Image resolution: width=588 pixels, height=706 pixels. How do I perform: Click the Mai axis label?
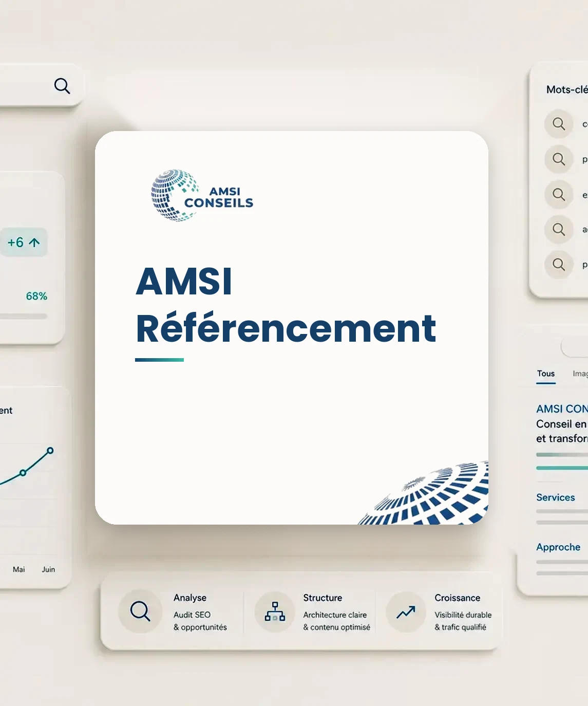(19, 569)
